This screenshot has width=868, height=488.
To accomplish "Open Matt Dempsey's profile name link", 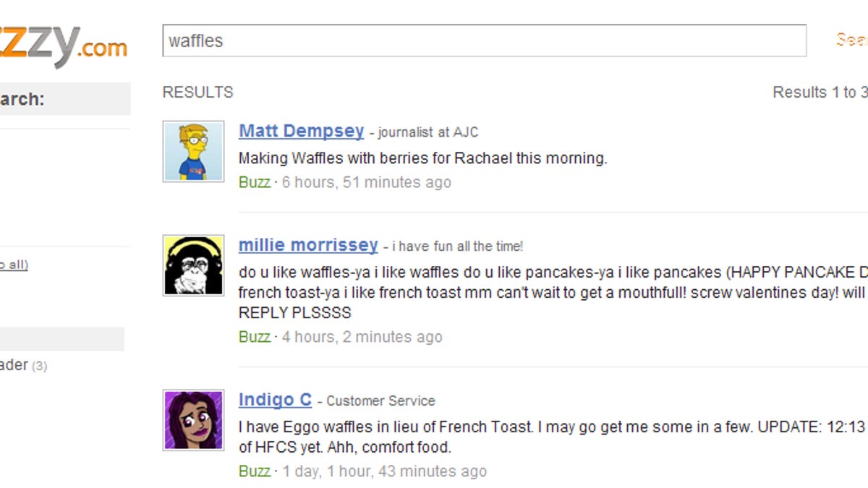I will point(301,131).
